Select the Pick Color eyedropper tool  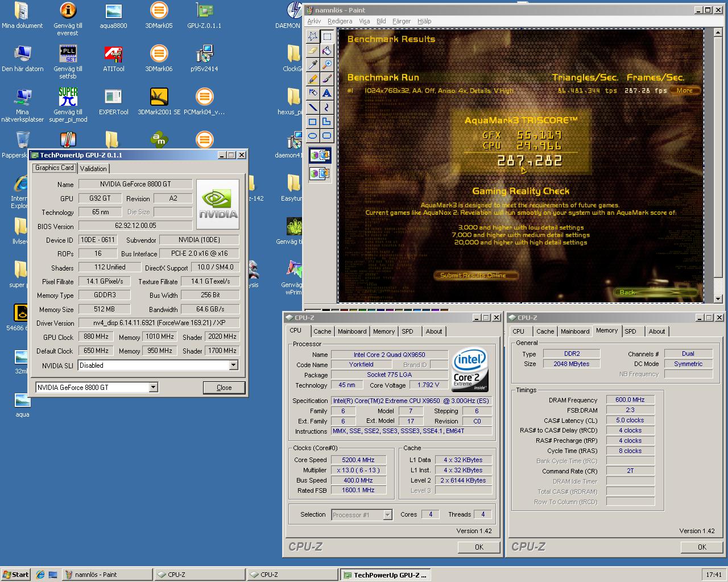[313, 65]
